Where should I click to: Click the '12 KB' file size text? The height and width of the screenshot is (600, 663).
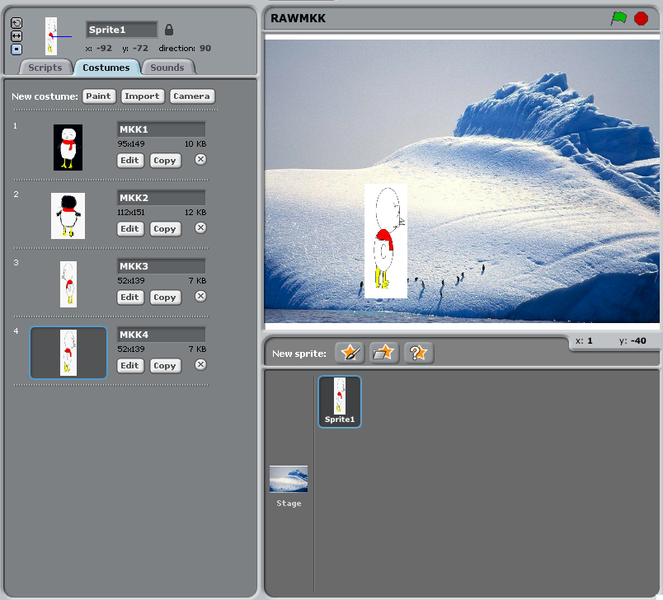[x=195, y=213]
